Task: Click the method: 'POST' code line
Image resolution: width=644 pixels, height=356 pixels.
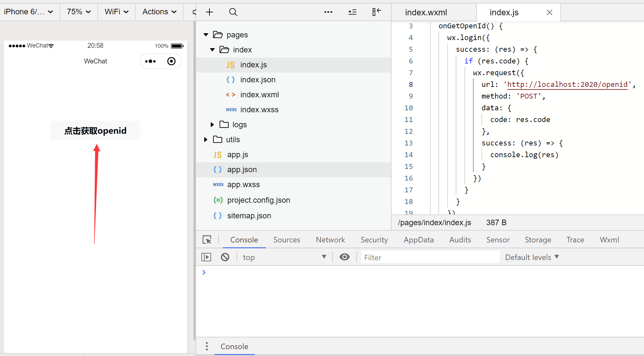Action: pos(513,96)
